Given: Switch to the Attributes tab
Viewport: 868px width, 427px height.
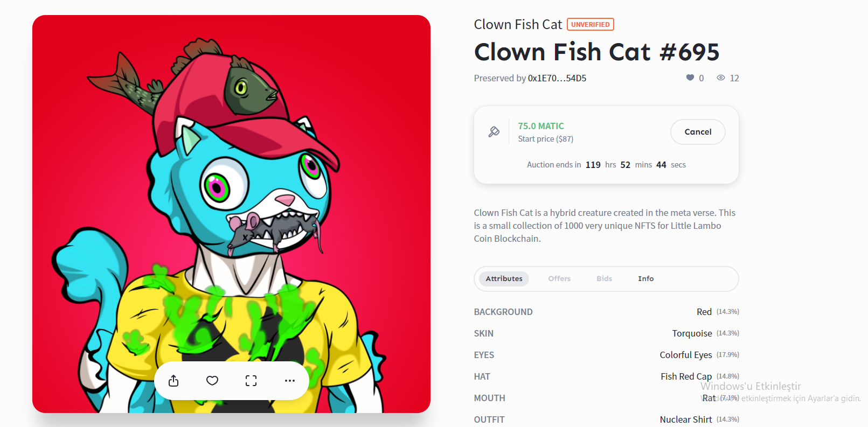Looking at the screenshot, I should (x=504, y=278).
